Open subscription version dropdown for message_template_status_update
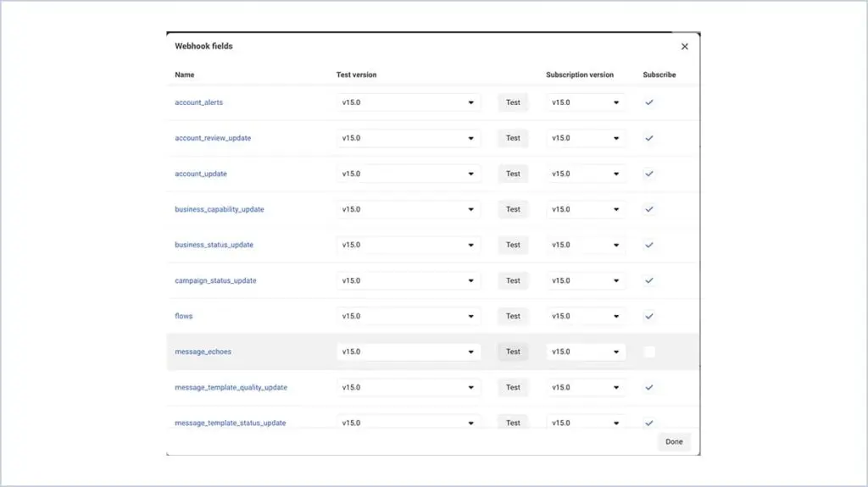This screenshot has height=487, width=868. click(586, 422)
